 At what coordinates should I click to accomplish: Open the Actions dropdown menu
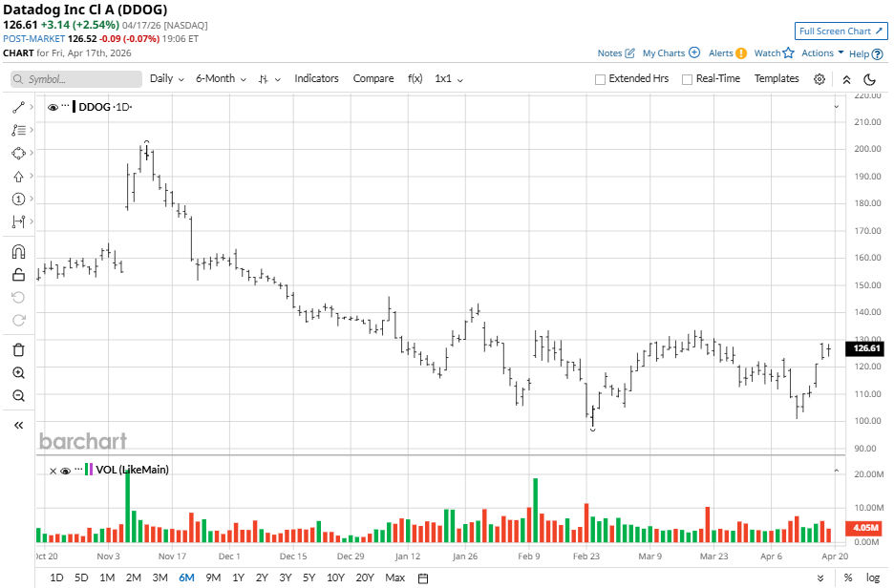point(821,53)
